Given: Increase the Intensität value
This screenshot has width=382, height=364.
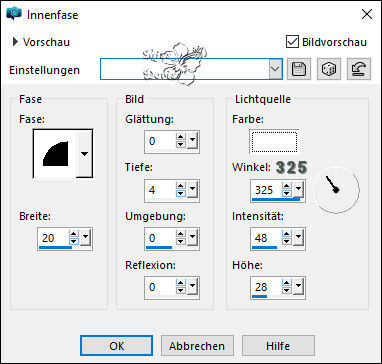Looking at the screenshot, I should click(286, 234).
